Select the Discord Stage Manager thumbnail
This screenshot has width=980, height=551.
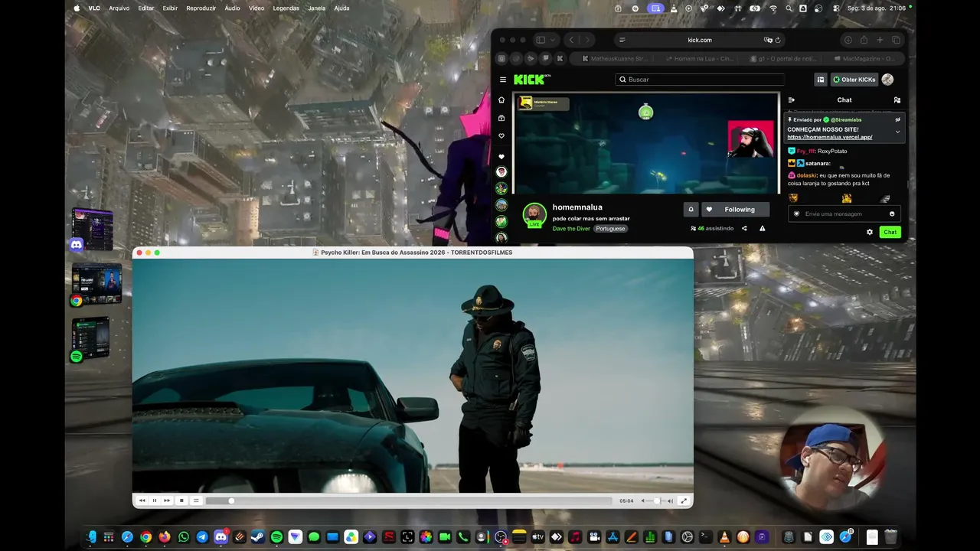coord(93,230)
